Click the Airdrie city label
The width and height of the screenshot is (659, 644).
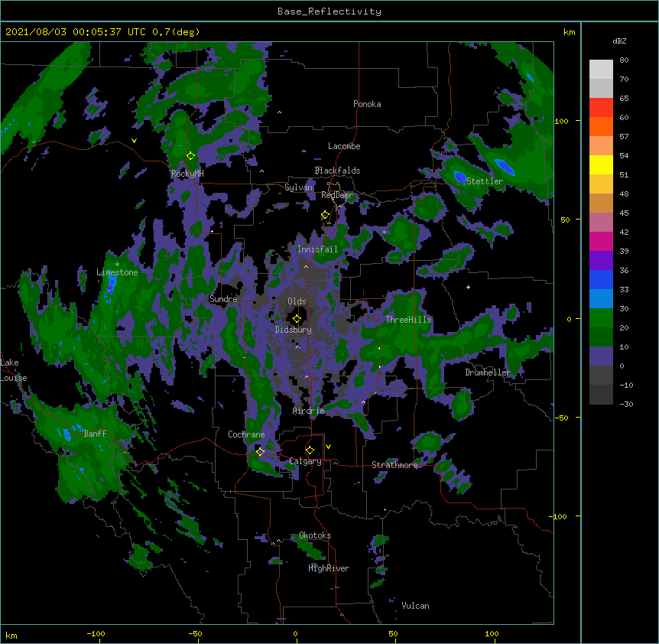[309, 411]
